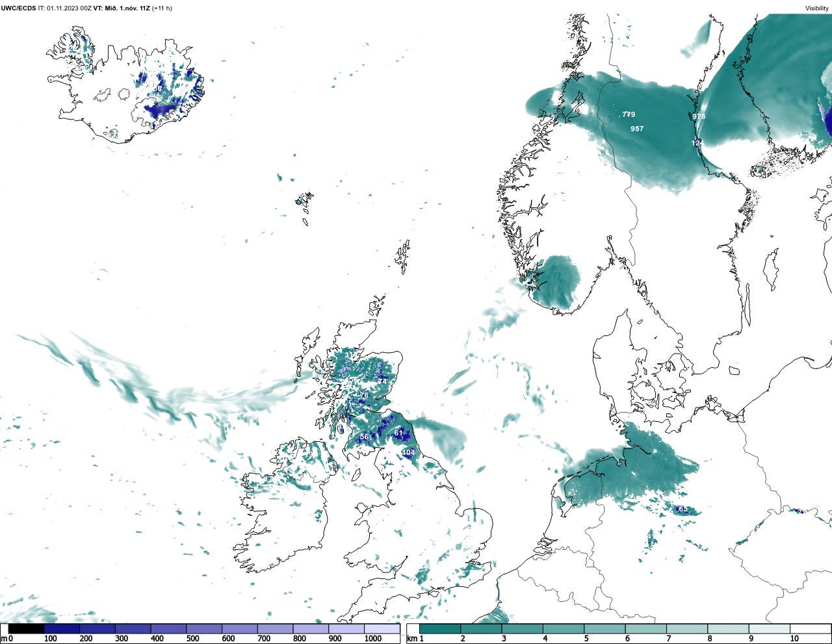Click the '65' visibility value in Germany
832x644 pixels.
tap(682, 509)
